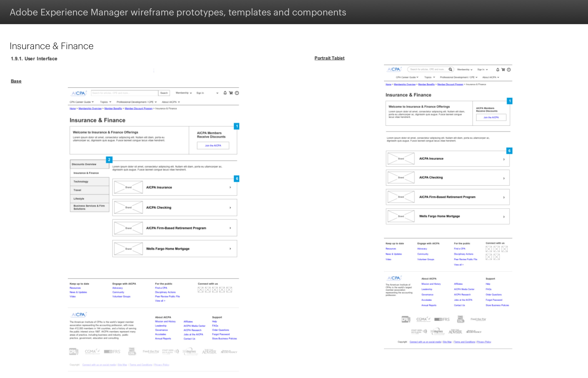
Task: Click the notification bell icon in Base header
Action: pos(225,93)
